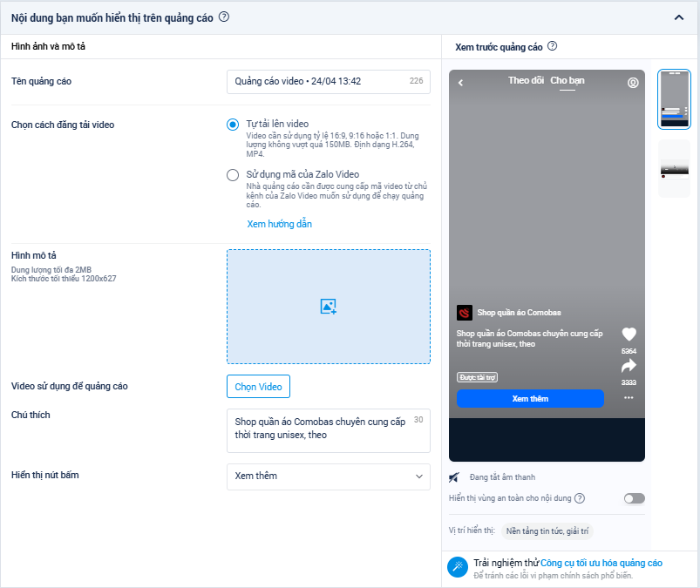Switch to Theo dõi tab in preview

click(526, 81)
